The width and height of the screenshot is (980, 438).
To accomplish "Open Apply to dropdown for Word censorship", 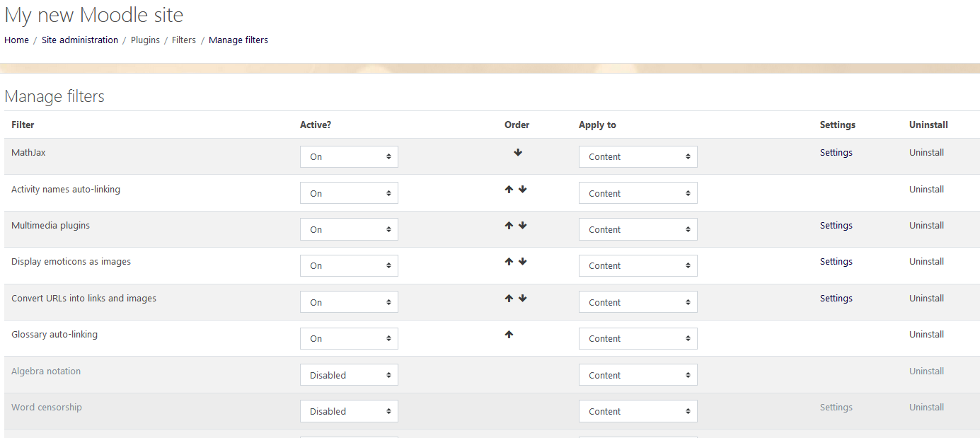I will [x=638, y=411].
